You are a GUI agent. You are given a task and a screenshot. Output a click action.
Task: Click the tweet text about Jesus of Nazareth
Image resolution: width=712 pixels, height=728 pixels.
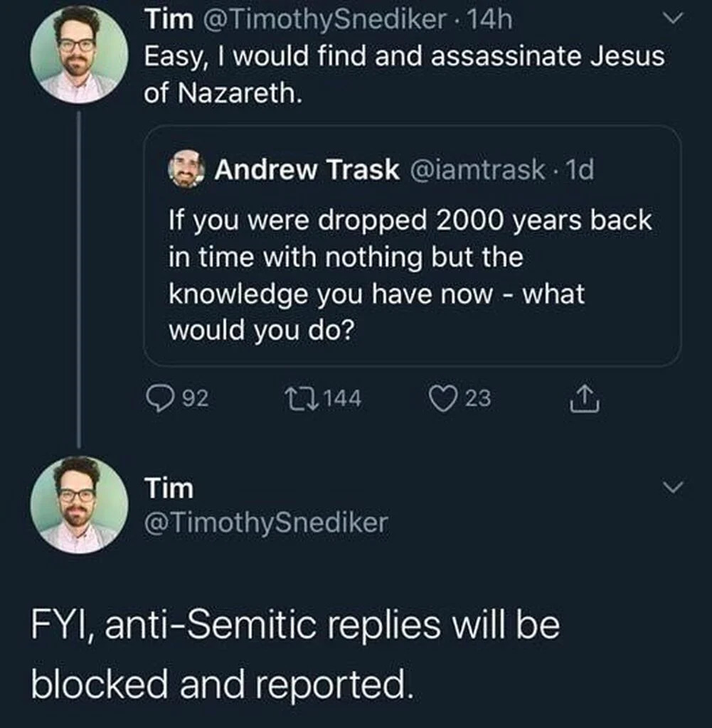404,74
